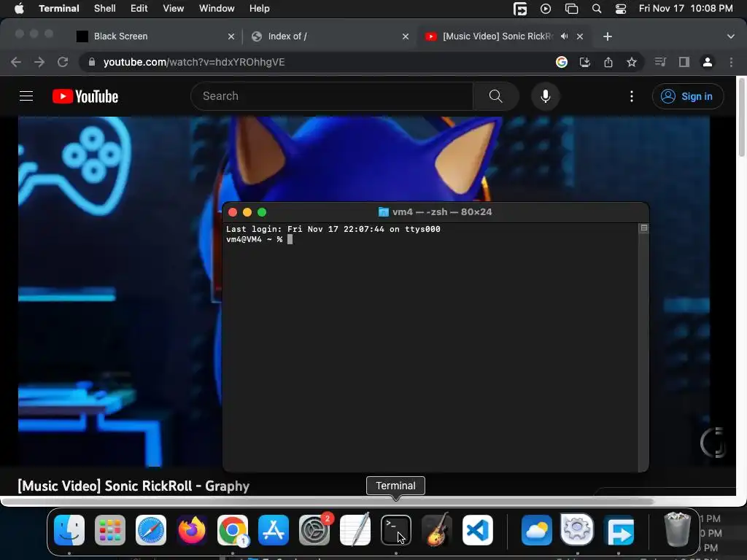
Task: Click the YouTube logo
Action: pyautogui.click(x=85, y=96)
